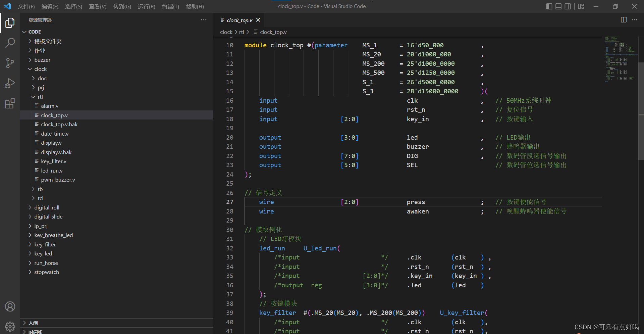Image resolution: width=644 pixels, height=334 pixels.
Task: Open the Run and Debug view
Action: pyautogui.click(x=10, y=83)
